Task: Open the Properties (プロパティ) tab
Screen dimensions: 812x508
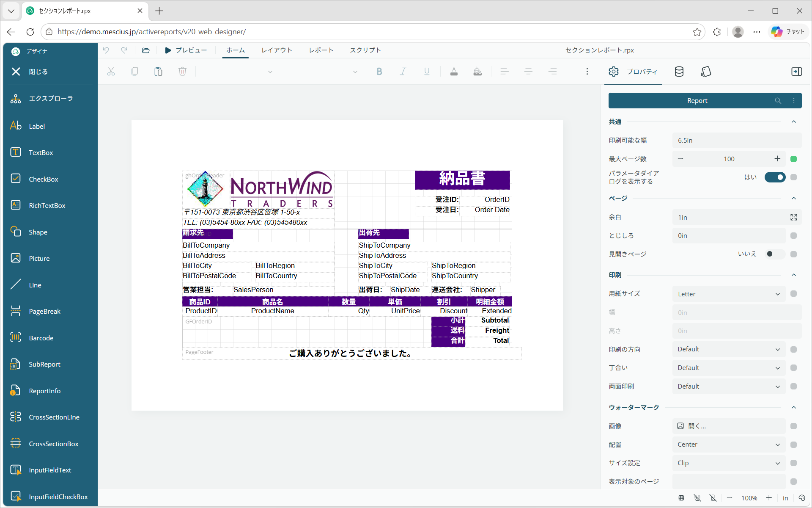Action: [633, 72]
